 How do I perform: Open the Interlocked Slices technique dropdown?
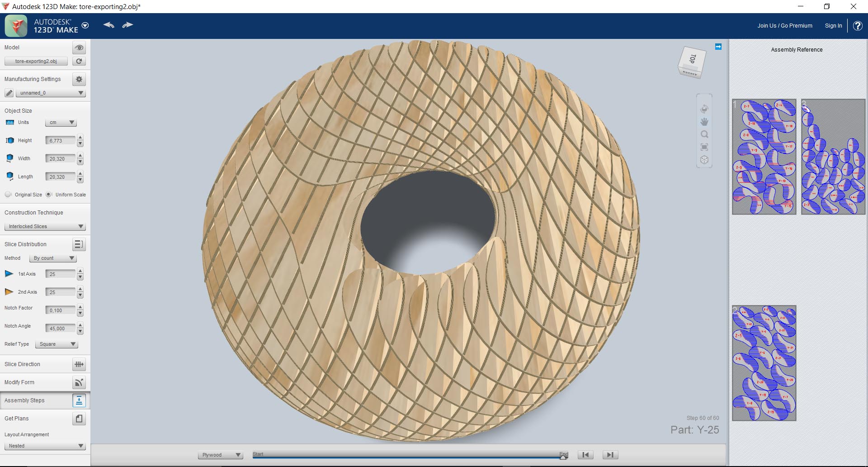coord(45,226)
